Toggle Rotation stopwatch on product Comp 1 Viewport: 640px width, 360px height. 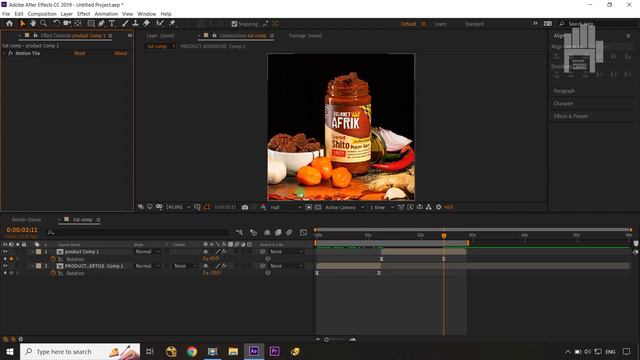(53, 259)
